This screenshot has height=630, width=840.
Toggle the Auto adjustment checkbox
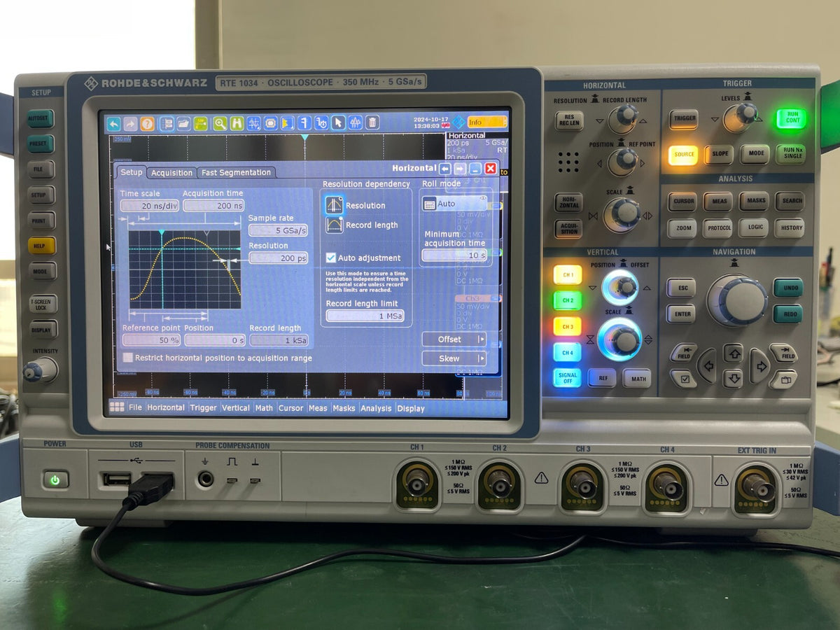coord(331,258)
